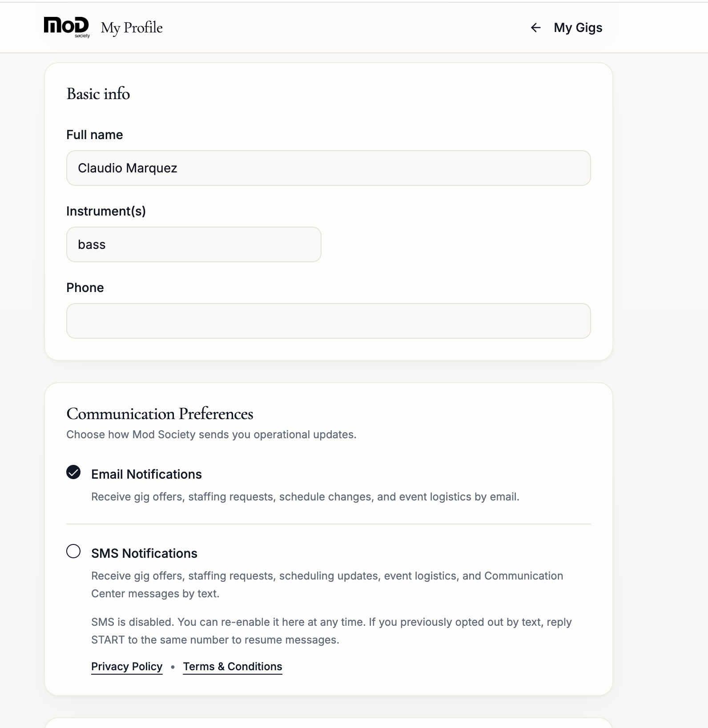Click the SMS Notifications label text

(144, 553)
